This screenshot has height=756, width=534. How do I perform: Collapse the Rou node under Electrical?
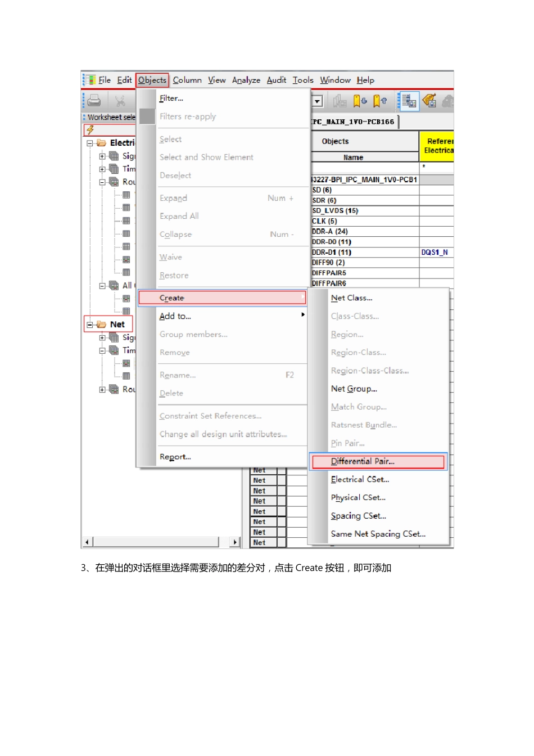[x=102, y=182]
